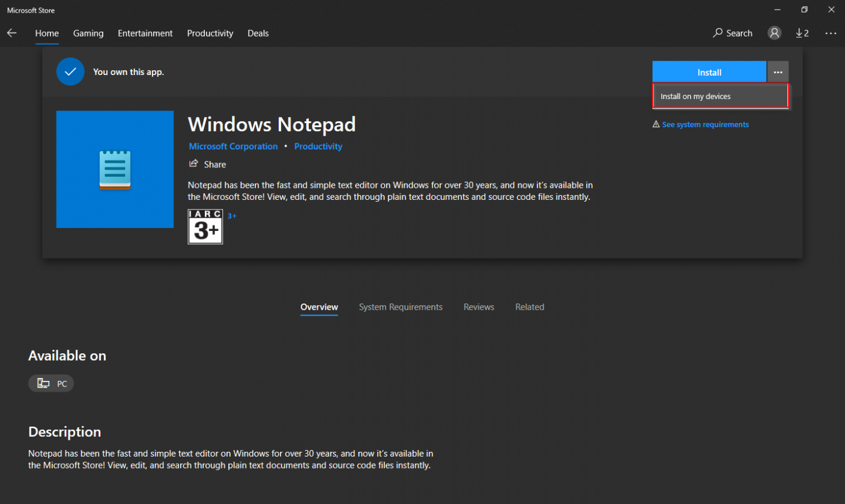This screenshot has height=504, width=845.
Task: Open the Reviews tab
Action: pos(478,307)
